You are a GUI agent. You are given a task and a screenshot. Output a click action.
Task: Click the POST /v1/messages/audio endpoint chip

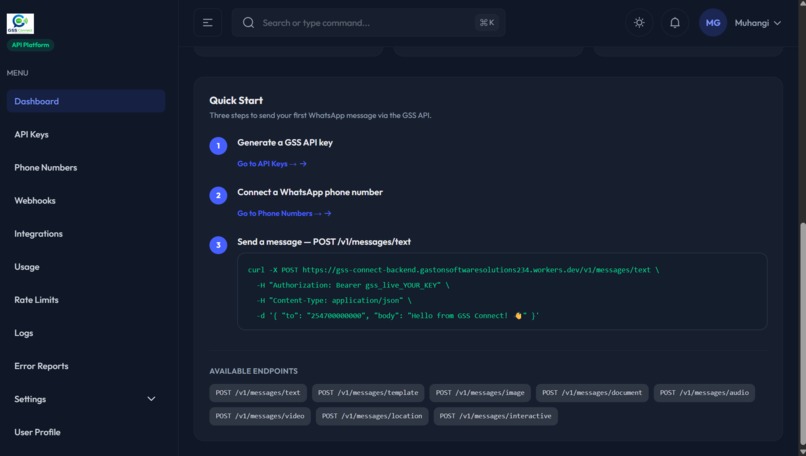[704, 393]
